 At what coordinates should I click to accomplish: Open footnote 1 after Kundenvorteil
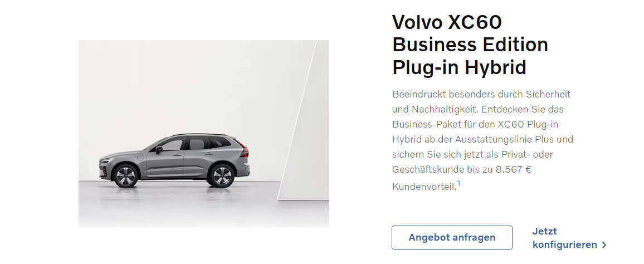(x=458, y=184)
